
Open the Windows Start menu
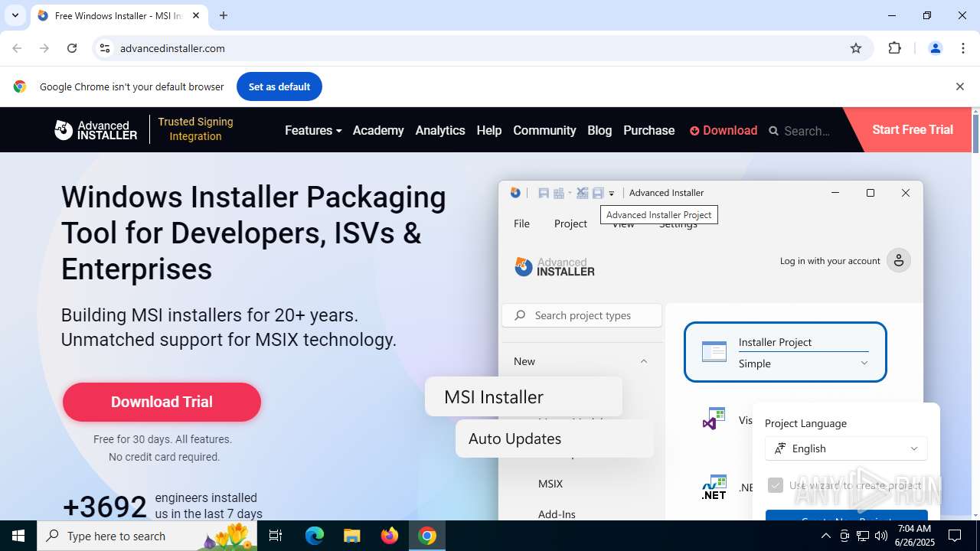(x=18, y=536)
